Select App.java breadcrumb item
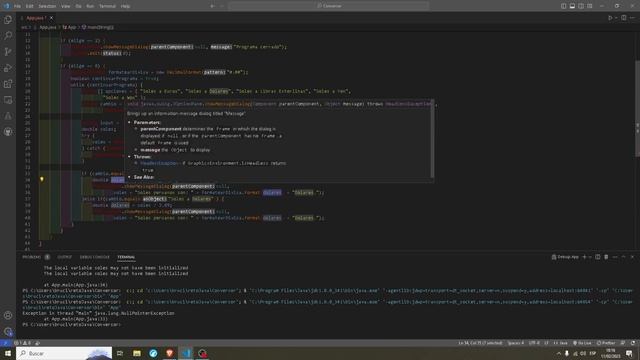Image resolution: width=640 pixels, height=360 pixels. point(47,27)
